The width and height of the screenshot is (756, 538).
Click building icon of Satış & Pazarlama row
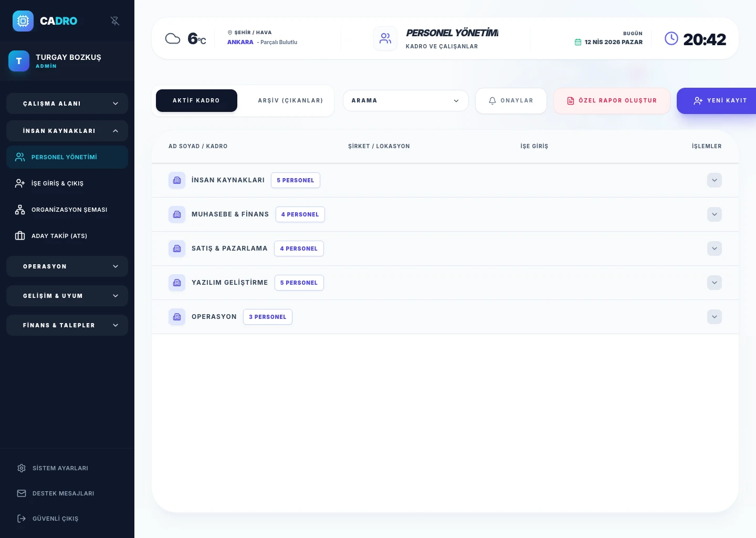tap(177, 249)
